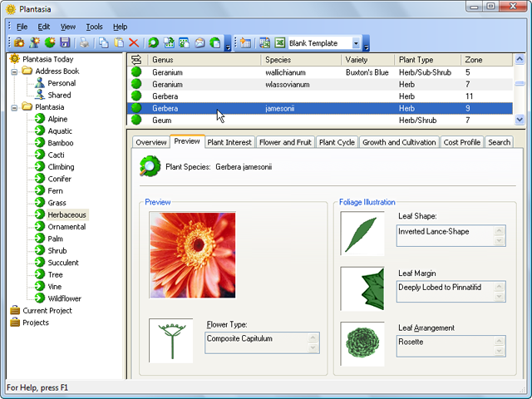This screenshot has width=532, height=399.
Task: Sort plant list by Genus column header
Action: tap(202, 60)
